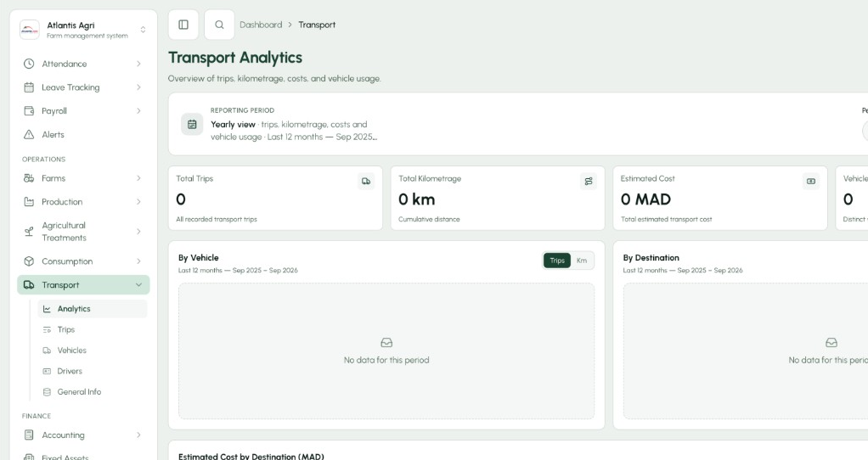
Task: Click the Transport truck icon in sidebar
Action: coord(29,284)
